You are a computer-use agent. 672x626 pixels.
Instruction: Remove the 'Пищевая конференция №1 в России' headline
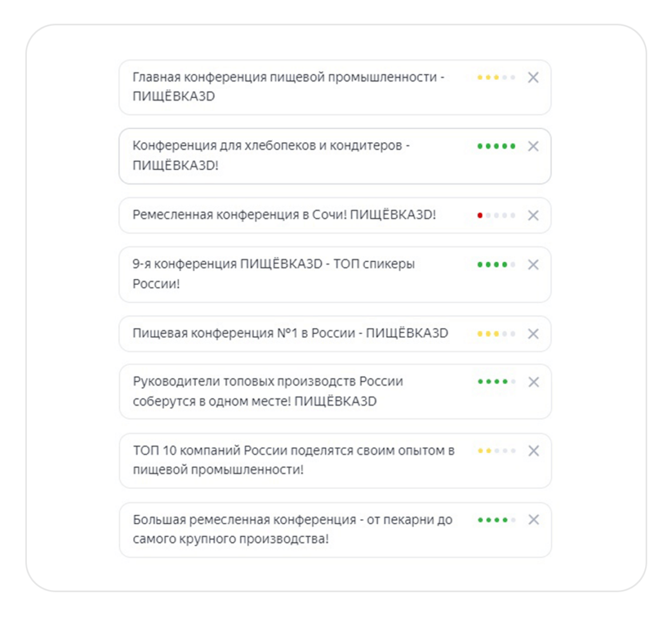point(533,334)
